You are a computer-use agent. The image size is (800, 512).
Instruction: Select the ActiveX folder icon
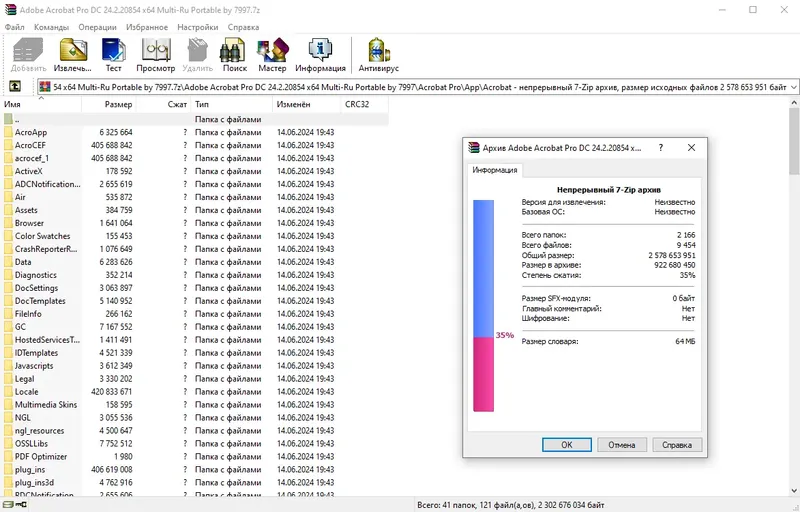click(x=8, y=171)
